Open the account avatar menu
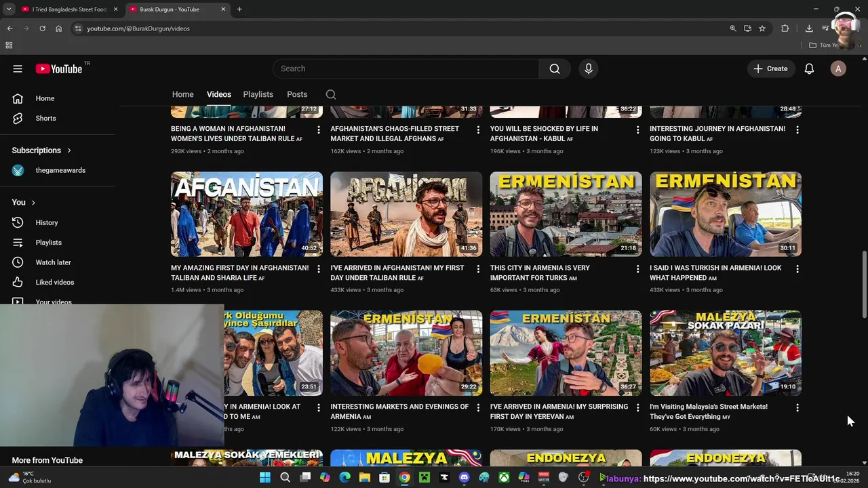The width and height of the screenshot is (868, 488). click(838, 68)
